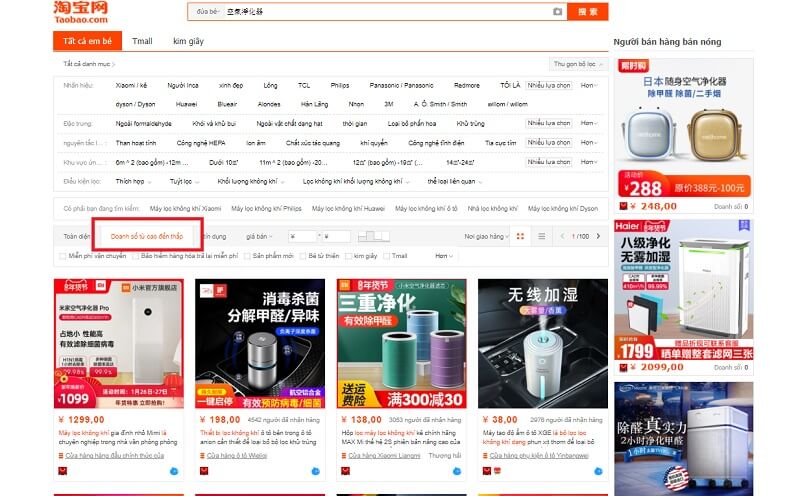Expand Hơn in brand row
The image size is (800, 496).
[588, 85]
